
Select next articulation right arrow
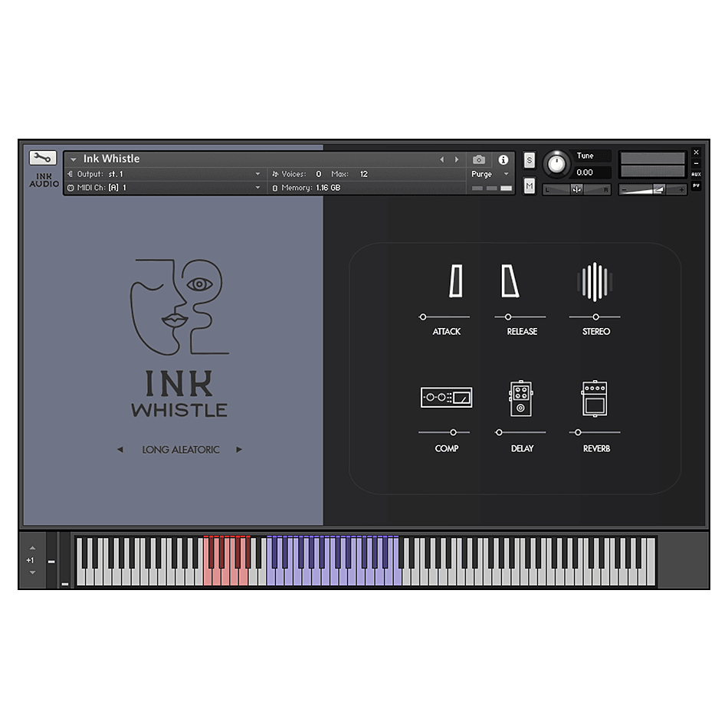click(x=239, y=449)
